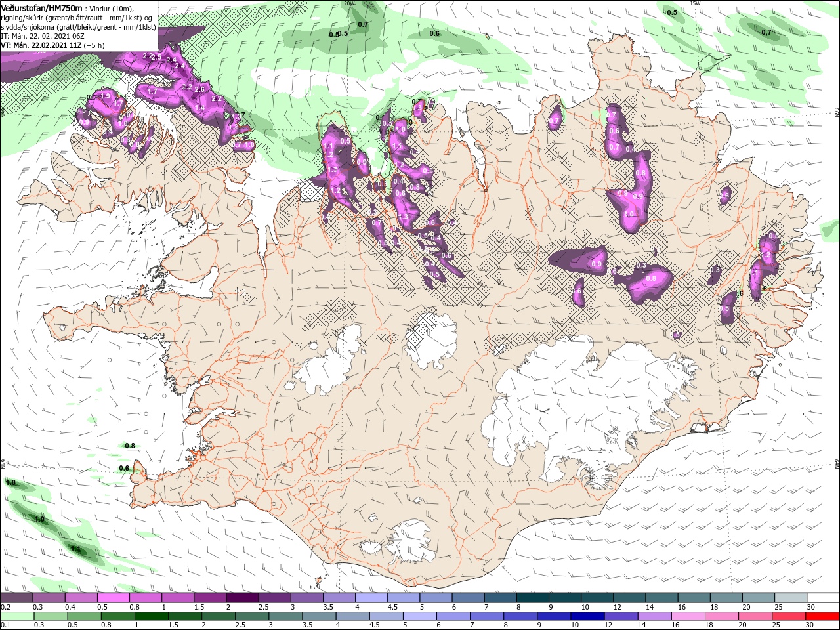Click the '(+5 h)' forecast offset text
840x630 pixels.
(x=94, y=45)
